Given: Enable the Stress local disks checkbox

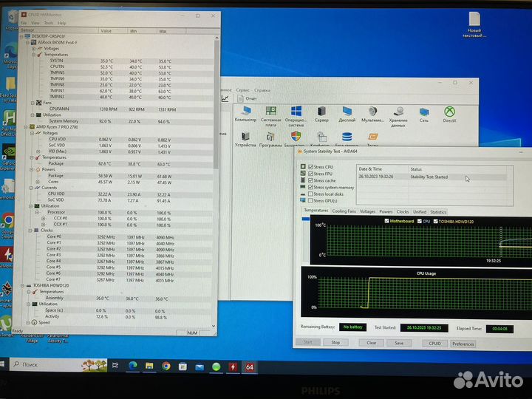Looking at the screenshot, I should 310,194.
